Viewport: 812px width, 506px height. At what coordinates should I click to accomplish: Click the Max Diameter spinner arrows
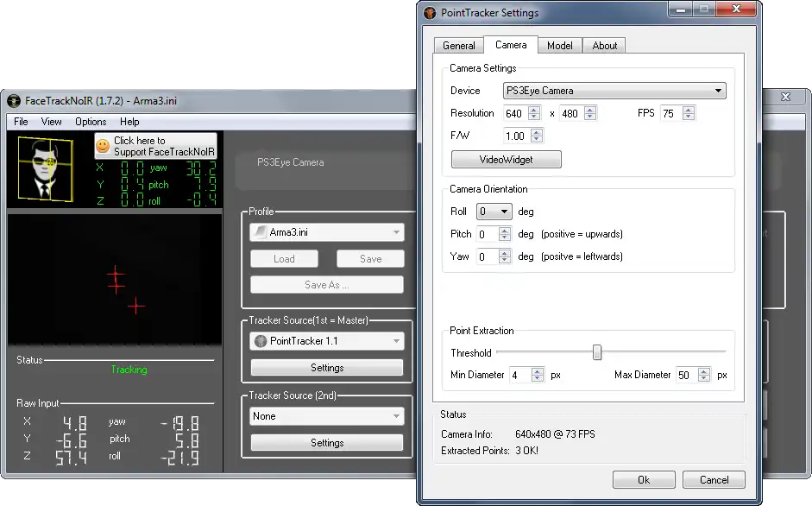tap(704, 375)
